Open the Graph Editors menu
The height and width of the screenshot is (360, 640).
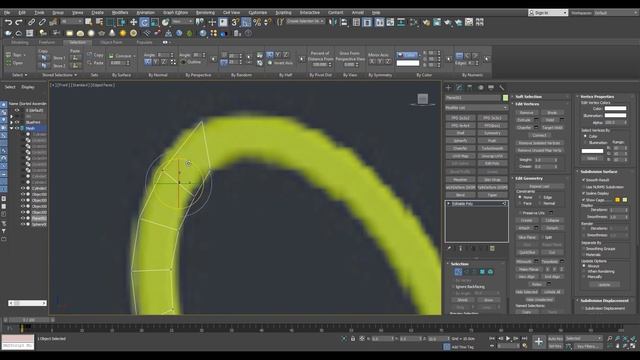(176, 13)
